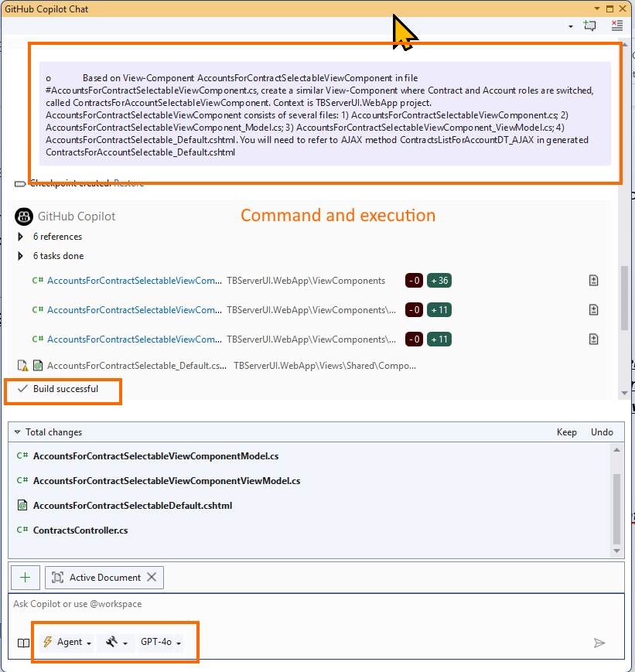Expand the 6 references section
This screenshot has width=635, height=672.
coord(20,237)
